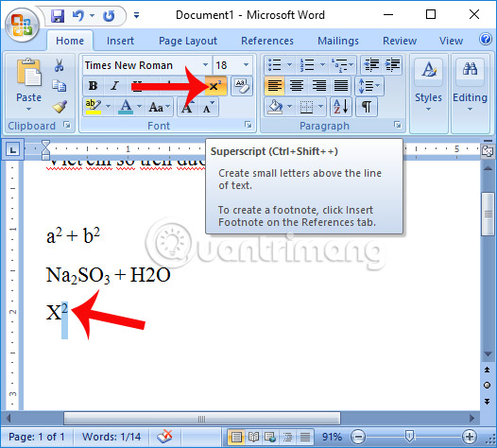Image resolution: width=497 pixels, height=448 pixels.
Task: Decrease paragraph indent
Action: pos(371,65)
